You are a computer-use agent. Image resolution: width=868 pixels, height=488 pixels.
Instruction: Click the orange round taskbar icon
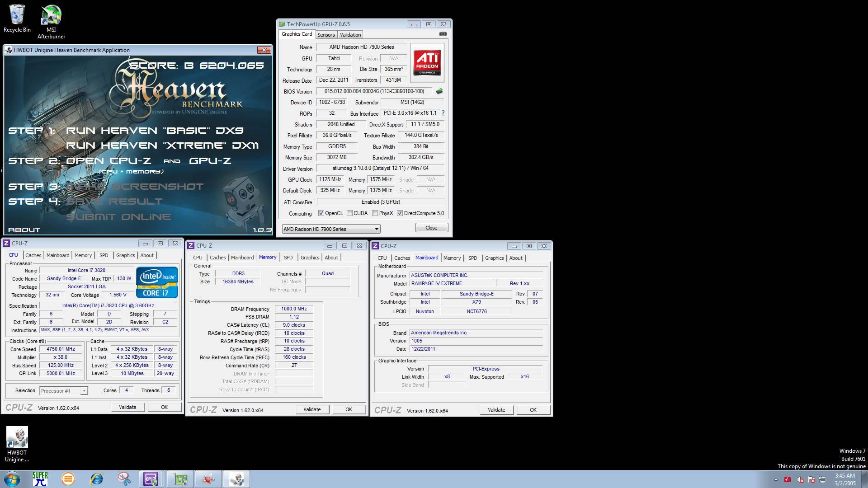point(68,479)
